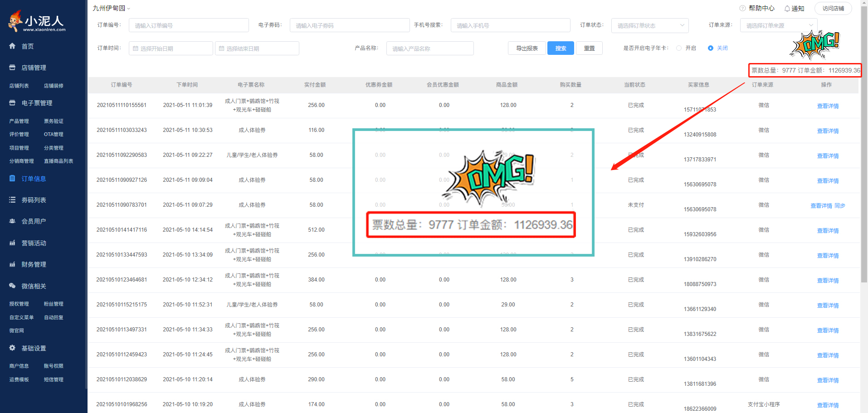Click the 券码列表 list icon
Image resolution: width=868 pixels, height=413 pixels.
coord(12,200)
